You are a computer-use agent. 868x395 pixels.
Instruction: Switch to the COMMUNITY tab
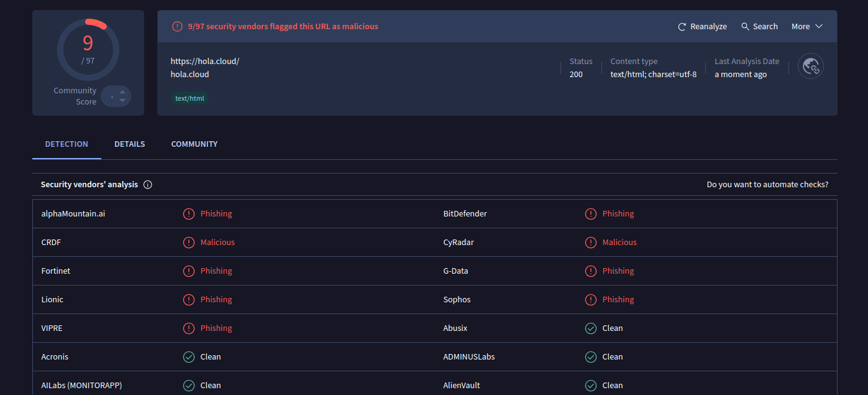point(194,144)
